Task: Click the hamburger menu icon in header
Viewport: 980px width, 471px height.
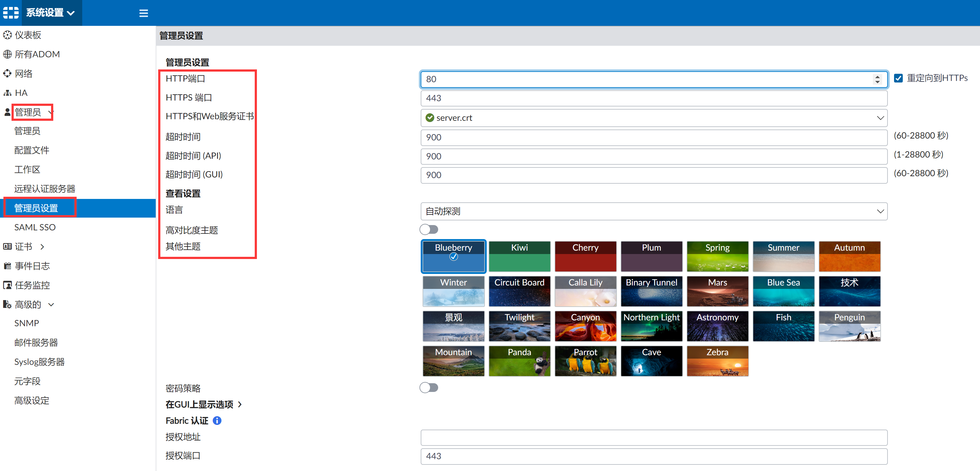Action: [144, 13]
